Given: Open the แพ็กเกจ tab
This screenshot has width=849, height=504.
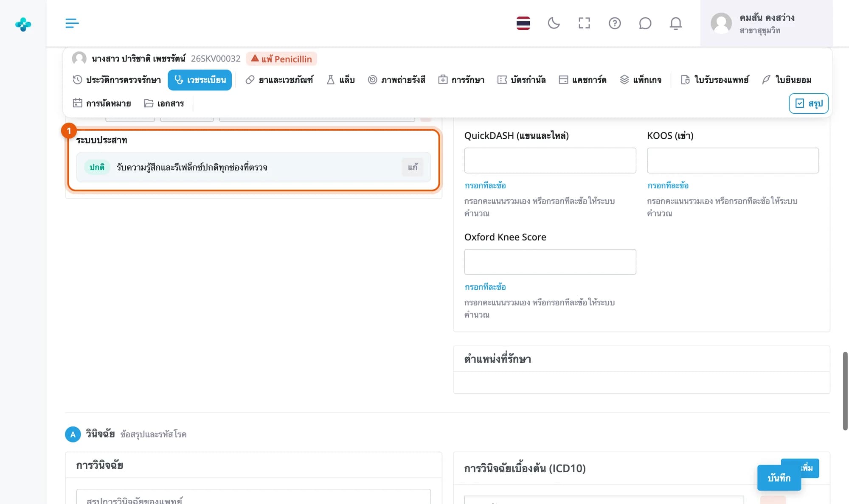Looking at the screenshot, I should tap(641, 80).
